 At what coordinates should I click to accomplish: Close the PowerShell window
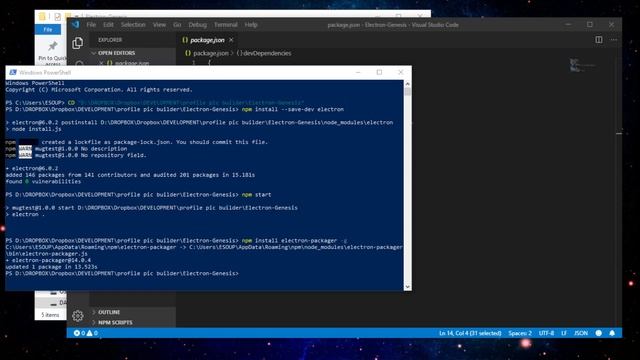point(400,72)
